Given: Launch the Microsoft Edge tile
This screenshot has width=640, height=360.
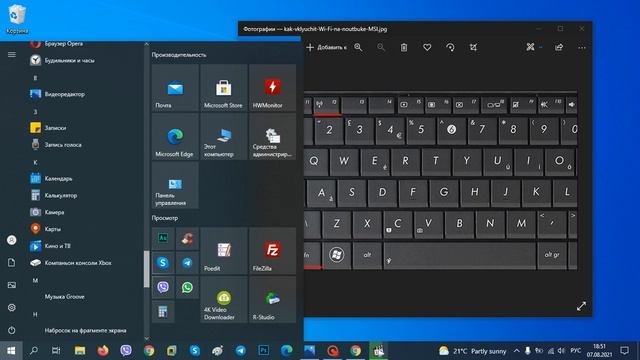Looking at the screenshot, I should (x=175, y=136).
